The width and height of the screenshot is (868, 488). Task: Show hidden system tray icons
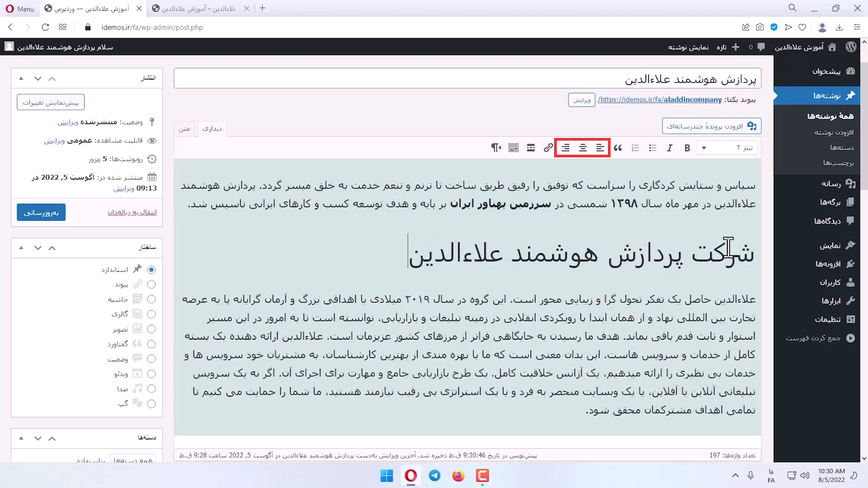735,475
